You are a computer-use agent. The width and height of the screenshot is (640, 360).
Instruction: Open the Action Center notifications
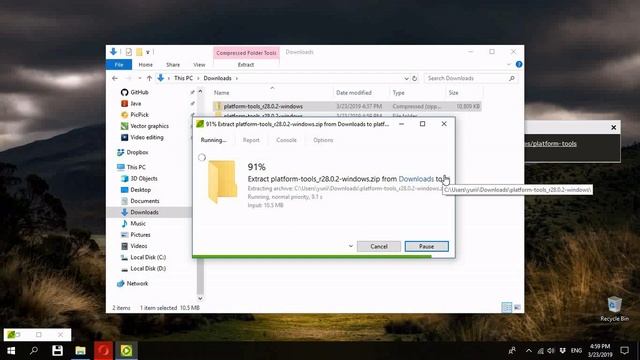point(624,351)
